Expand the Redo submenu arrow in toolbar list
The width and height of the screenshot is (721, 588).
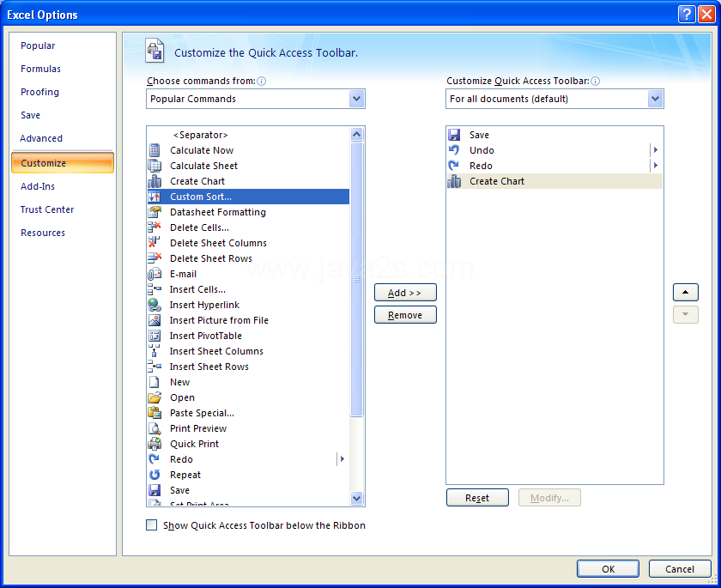(656, 166)
